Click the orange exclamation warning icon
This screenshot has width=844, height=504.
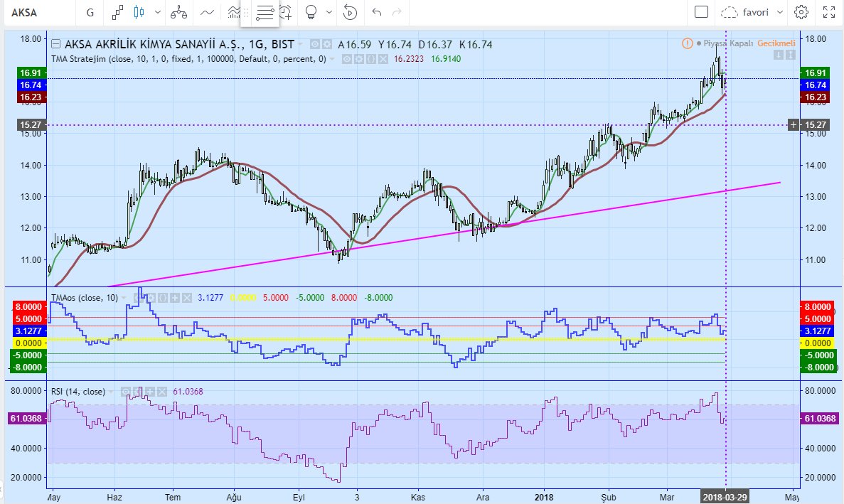pyautogui.click(x=688, y=43)
